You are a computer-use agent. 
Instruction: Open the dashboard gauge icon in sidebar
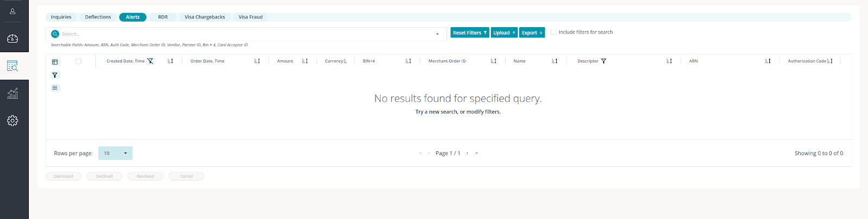click(x=12, y=39)
